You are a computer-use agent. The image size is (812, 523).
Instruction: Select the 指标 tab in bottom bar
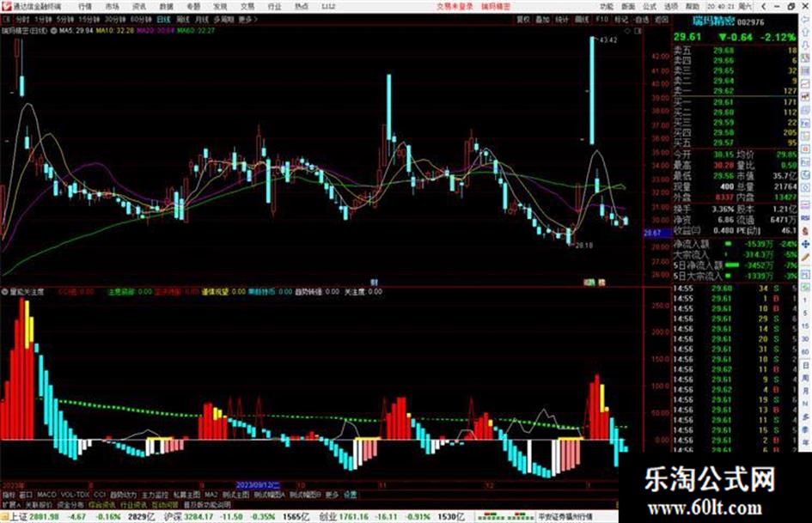click(x=9, y=495)
